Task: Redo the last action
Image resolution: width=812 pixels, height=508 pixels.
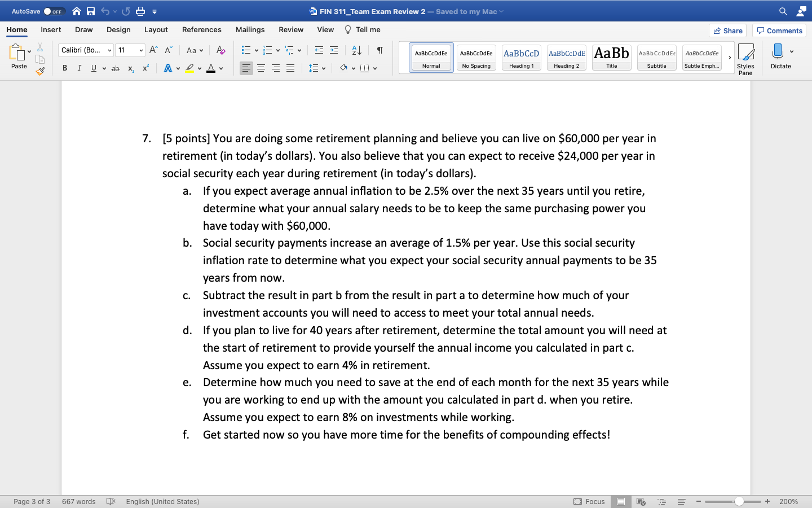Action: pyautogui.click(x=126, y=11)
